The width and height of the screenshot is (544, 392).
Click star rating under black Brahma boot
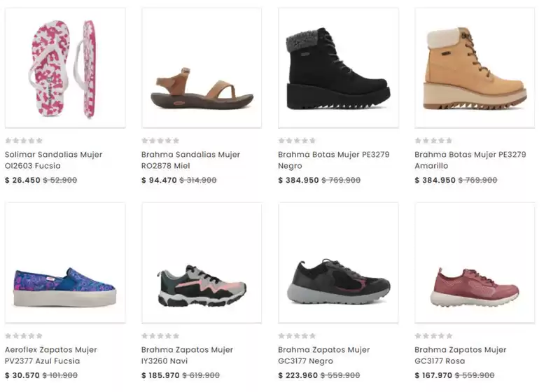pos(298,141)
